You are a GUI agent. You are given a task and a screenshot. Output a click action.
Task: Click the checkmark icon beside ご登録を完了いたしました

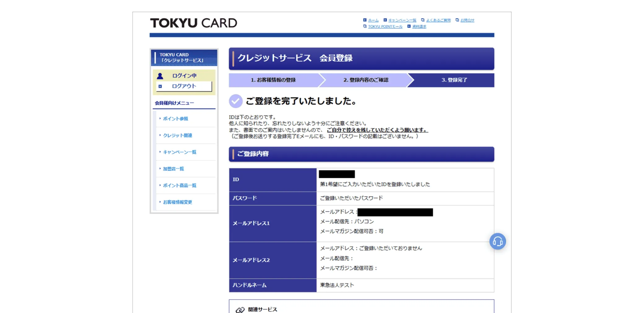click(x=235, y=101)
